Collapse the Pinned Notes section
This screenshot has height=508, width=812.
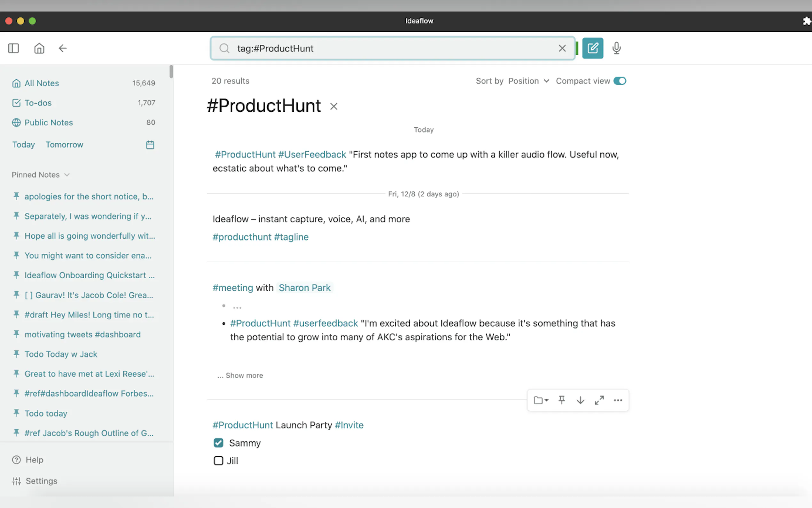pyautogui.click(x=41, y=175)
